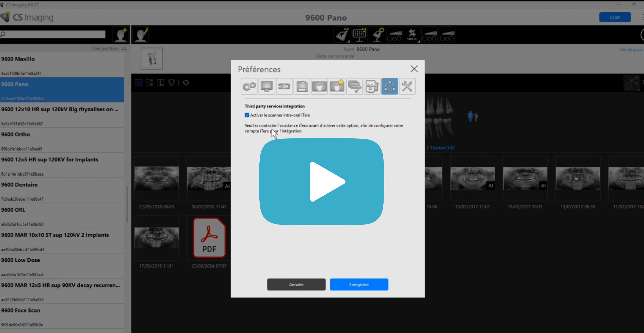Open panoramic image dated 13/07/2017 10:31
This screenshot has width=644, height=333.
(525, 178)
